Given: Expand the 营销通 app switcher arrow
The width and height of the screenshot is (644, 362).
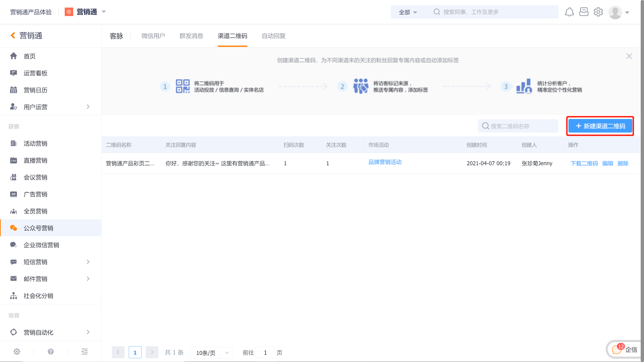Looking at the screenshot, I should (104, 12).
